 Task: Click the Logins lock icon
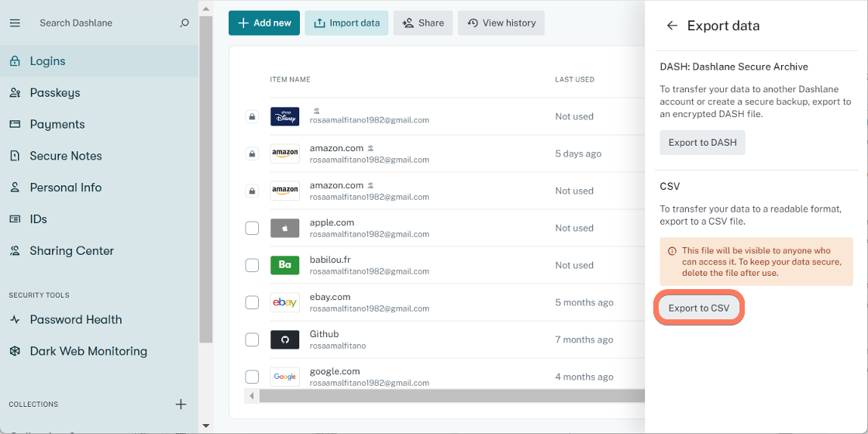(x=15, y=61)
